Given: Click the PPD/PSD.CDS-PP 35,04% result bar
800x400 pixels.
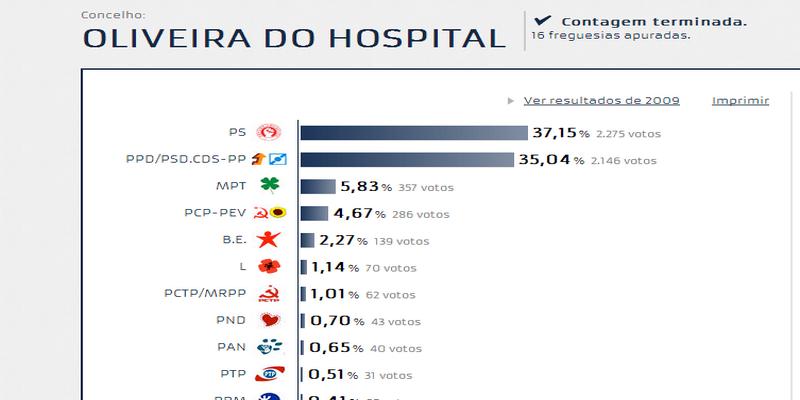Looking at the screenshot, I should [x=407, y=159].
